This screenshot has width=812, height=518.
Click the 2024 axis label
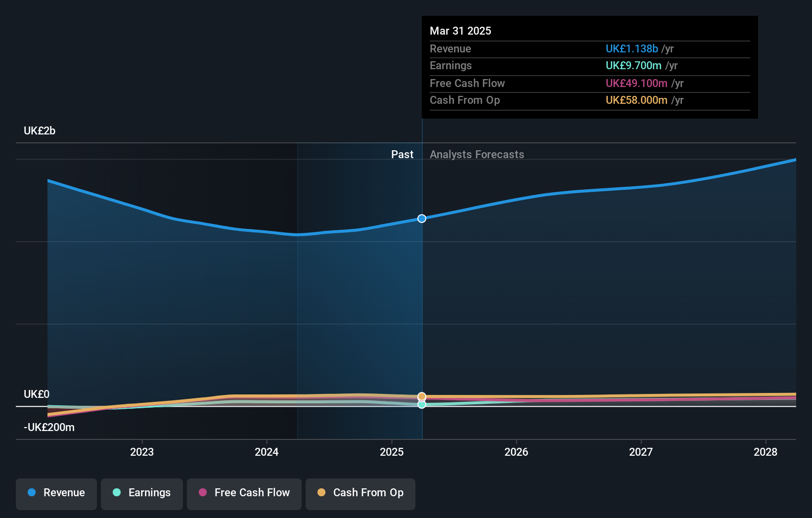tap(267, 452)
